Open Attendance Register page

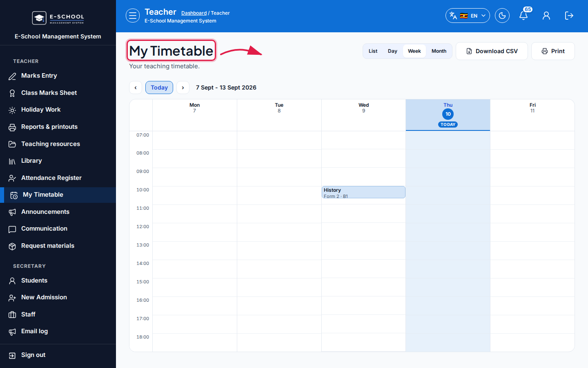(x=58, y=178)
